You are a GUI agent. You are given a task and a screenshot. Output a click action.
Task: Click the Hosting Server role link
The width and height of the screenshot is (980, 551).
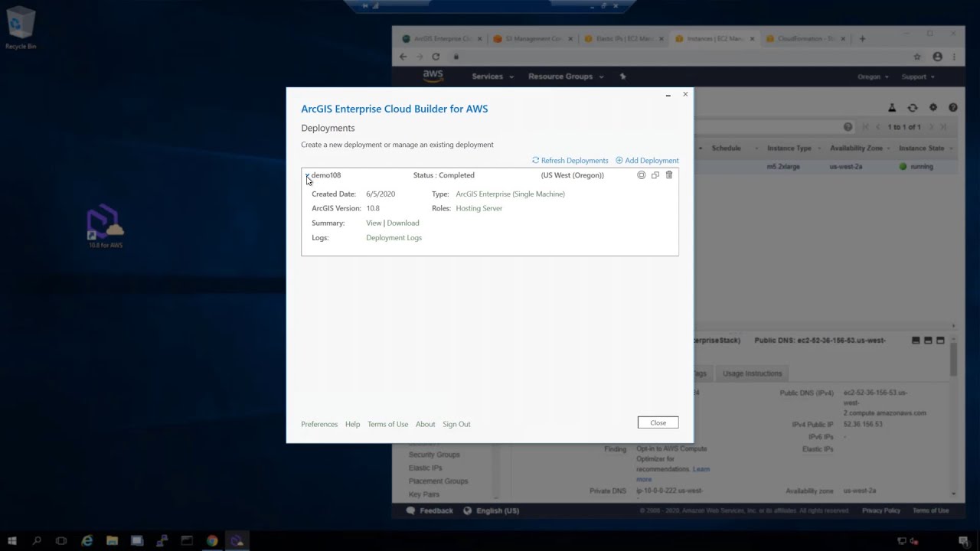click(479, 208)
